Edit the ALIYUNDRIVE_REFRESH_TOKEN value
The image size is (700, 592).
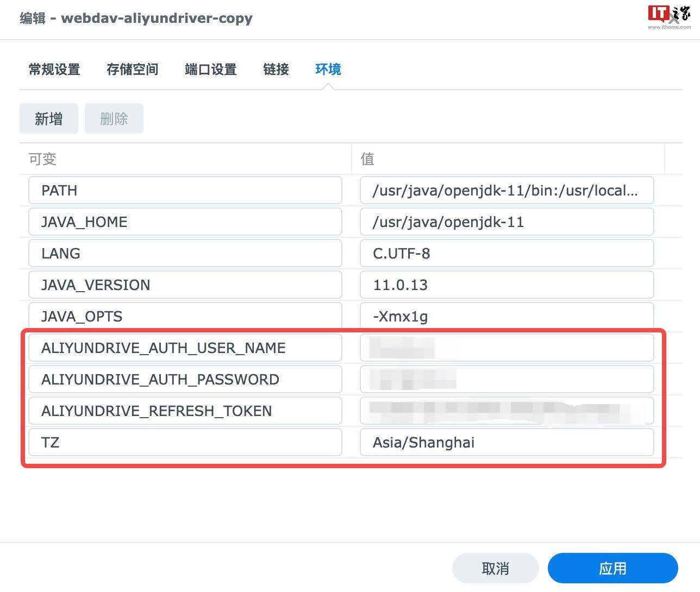507,411
